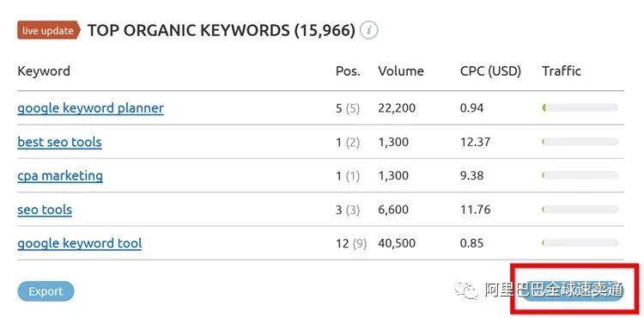
Task: Sort by the Traffic column header
Action: point(562,71)
